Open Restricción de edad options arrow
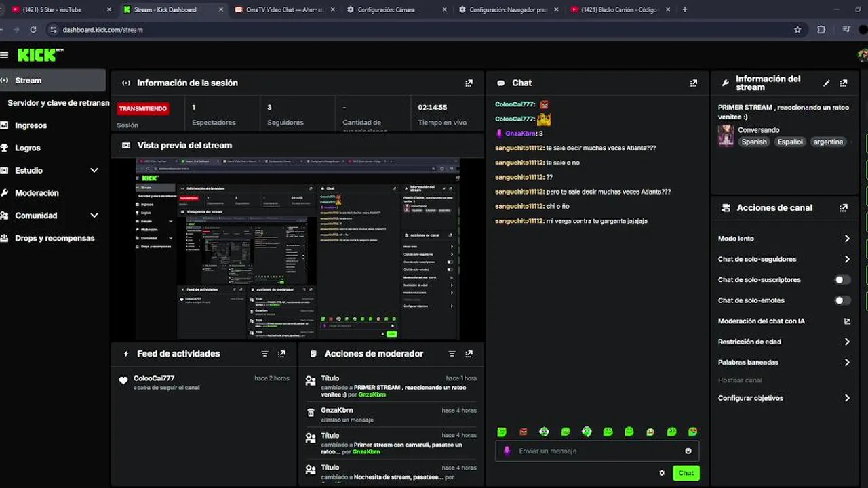The height and width of the screenshot is (488, 868). 847,342
